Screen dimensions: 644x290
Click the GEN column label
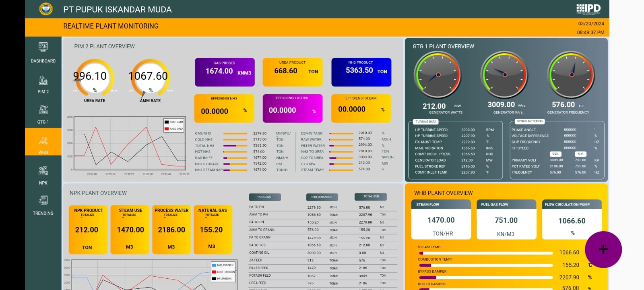[x=555, y=154]
